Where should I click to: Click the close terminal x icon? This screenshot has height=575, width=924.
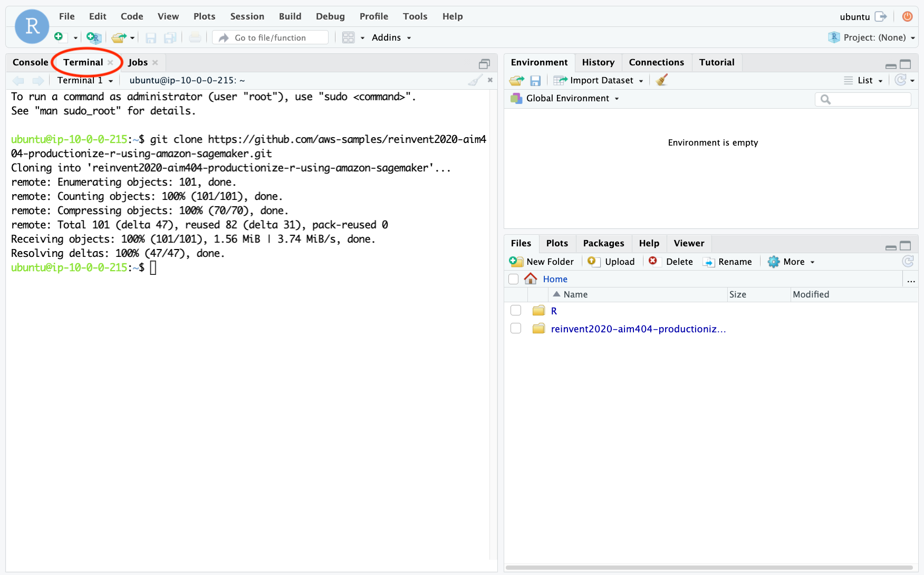(490, 80)
